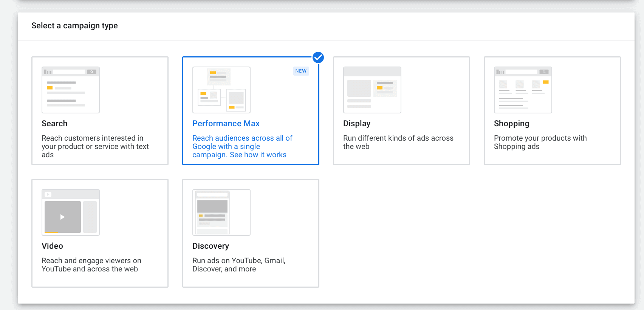Choose the Shopping campaign type title
644x310 pixels.
[x=512, y=124]
